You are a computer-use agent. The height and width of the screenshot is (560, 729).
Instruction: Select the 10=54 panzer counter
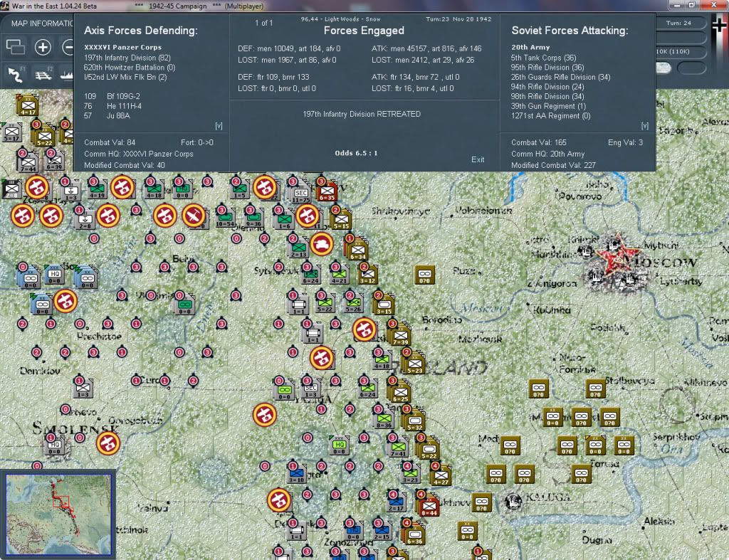(x=225, y=218)
